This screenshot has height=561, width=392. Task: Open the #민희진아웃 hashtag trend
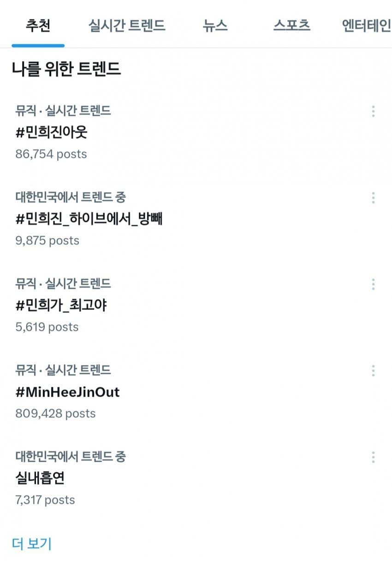(51, 133)
